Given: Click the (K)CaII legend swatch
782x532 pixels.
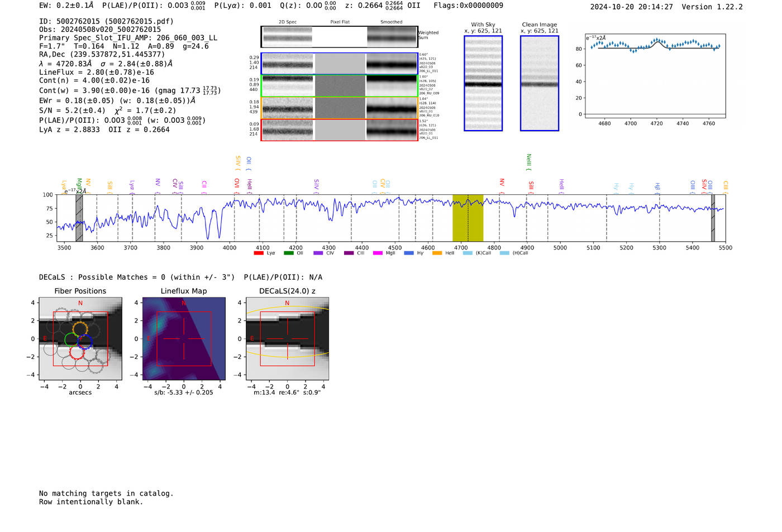Looking at the screenshot, I should (x=468, y=253).
